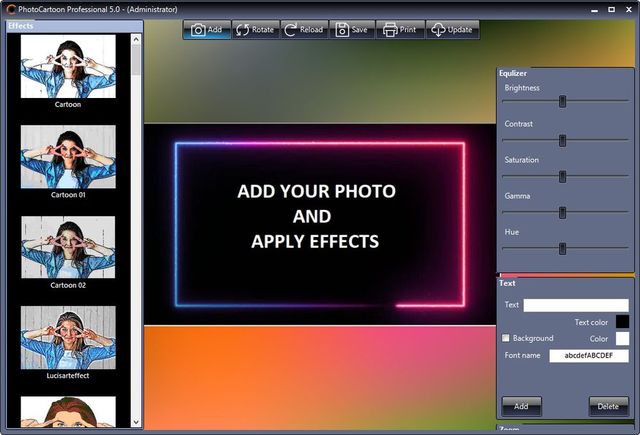
Task: Click the Rotate toolbar icon
Action: pos(243,30)
